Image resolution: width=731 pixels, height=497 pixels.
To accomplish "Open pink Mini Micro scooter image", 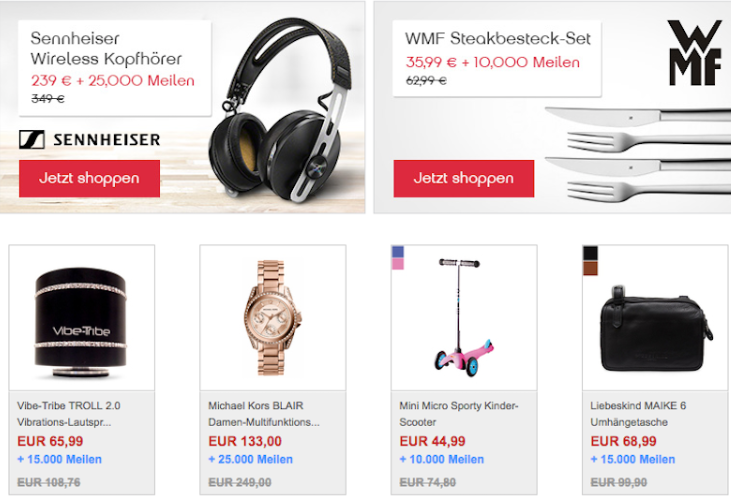I will tap(463, 317).
